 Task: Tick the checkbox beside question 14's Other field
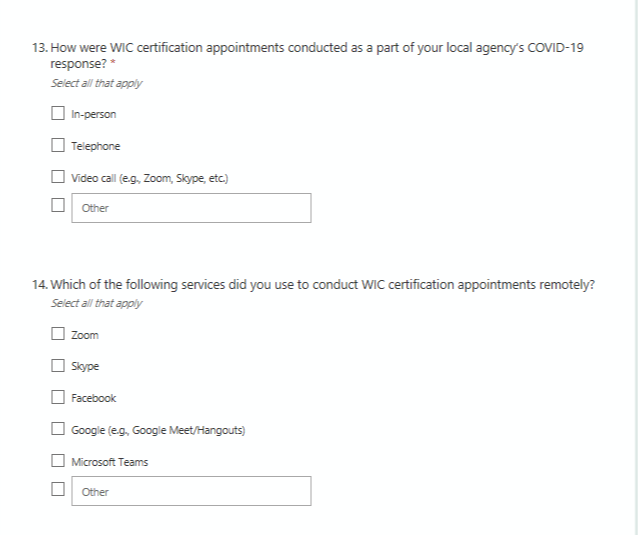point(58,491)
